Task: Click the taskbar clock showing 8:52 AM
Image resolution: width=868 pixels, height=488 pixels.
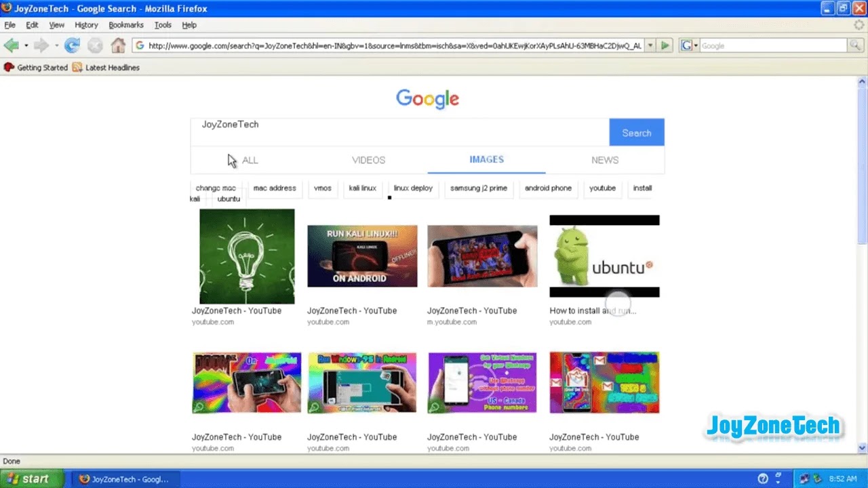Action: 843,479
